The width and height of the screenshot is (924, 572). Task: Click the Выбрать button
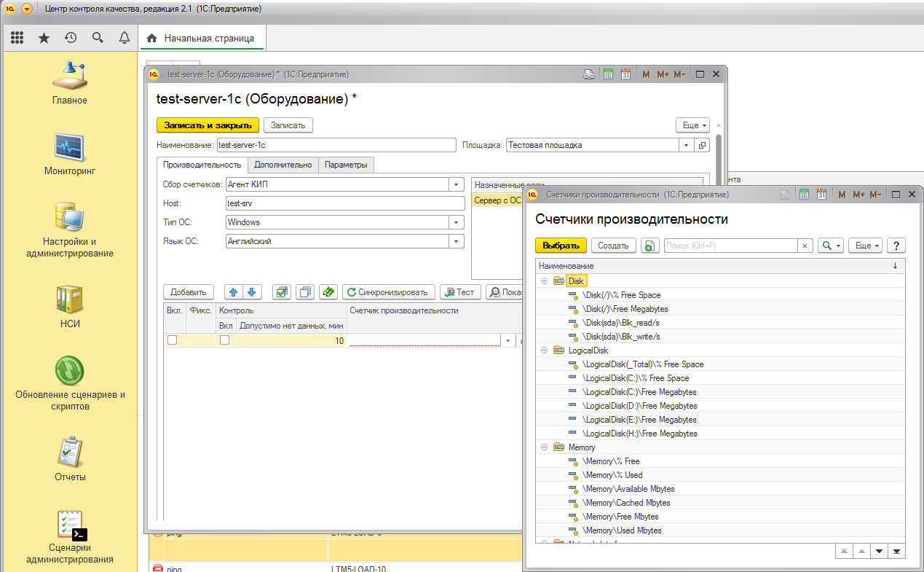pos(560,246)
